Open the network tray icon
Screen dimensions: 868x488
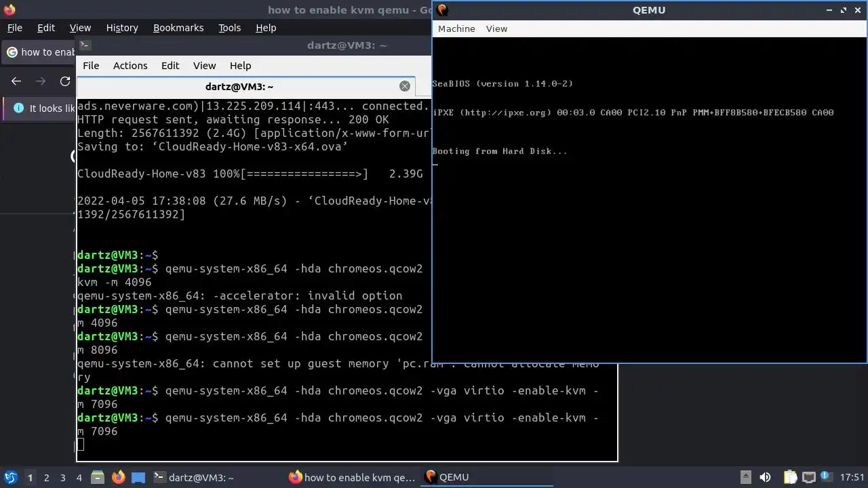click(808, 477)
